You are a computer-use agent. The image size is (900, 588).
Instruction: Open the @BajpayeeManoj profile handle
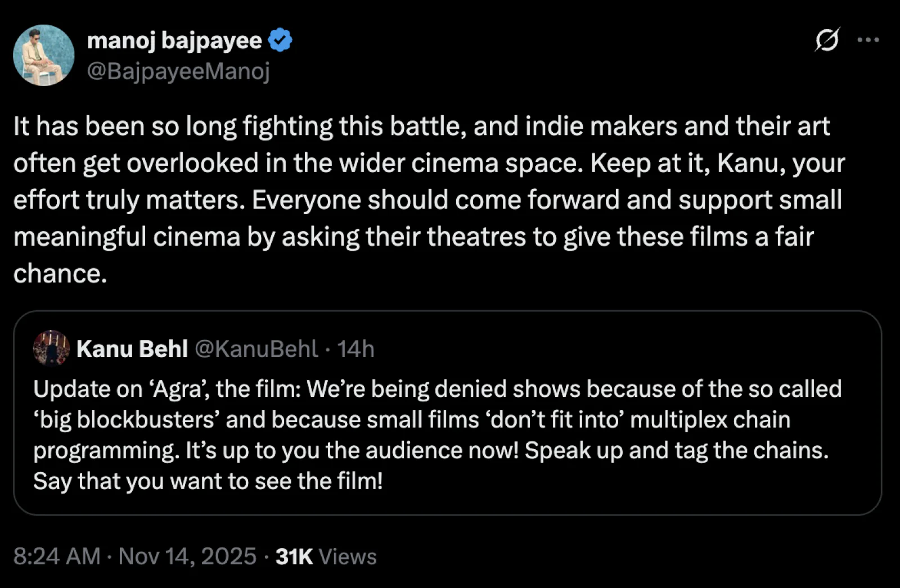(179, 71)
